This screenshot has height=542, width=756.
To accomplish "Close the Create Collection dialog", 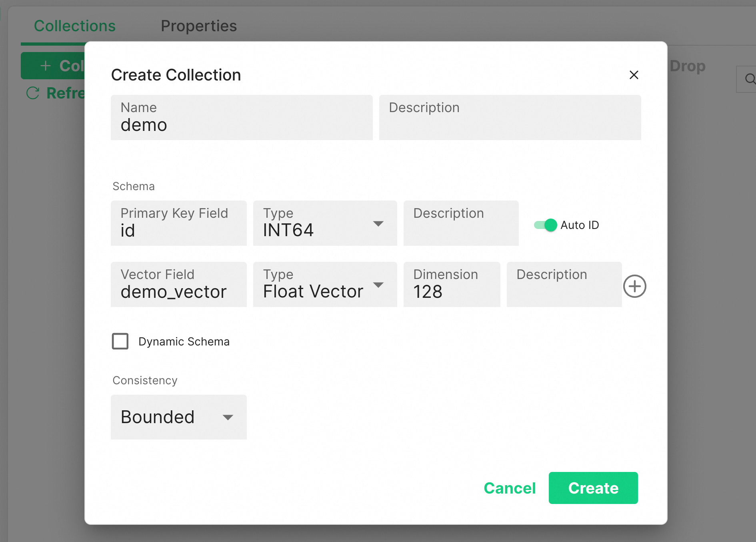I will (634, 75).
